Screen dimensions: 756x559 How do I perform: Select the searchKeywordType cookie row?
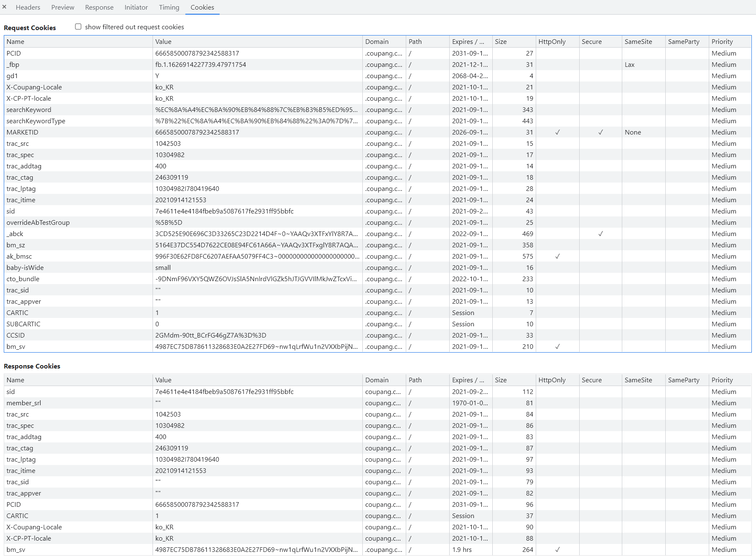[378, 121]
